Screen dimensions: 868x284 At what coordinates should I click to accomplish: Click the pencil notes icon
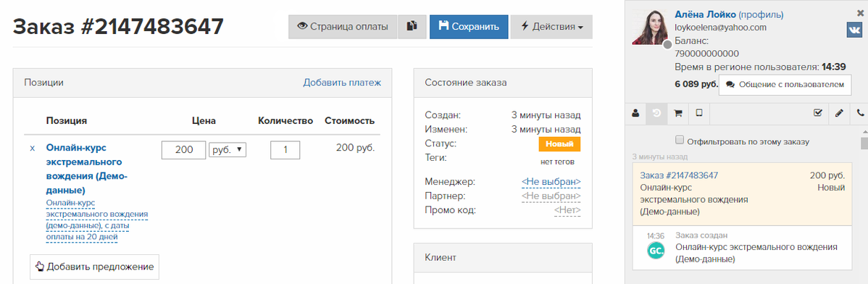[839, 113]
